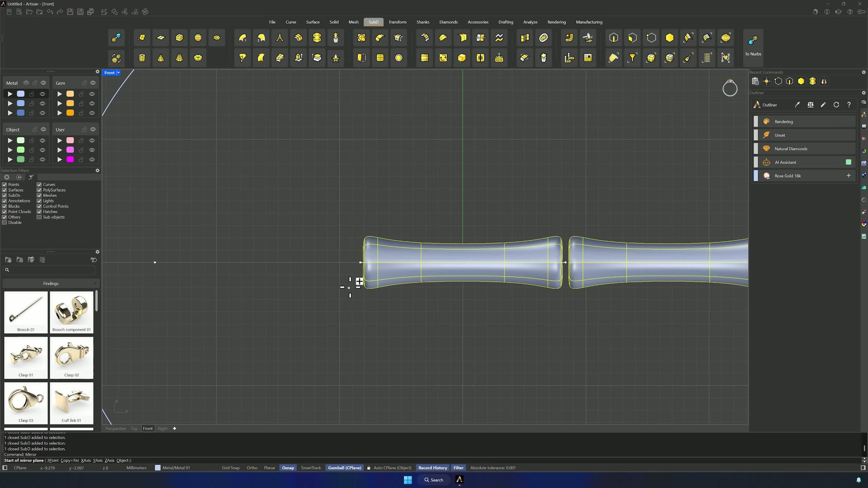Click the first Metal layer color swatch
868x488 pixels.
point(21,94)
